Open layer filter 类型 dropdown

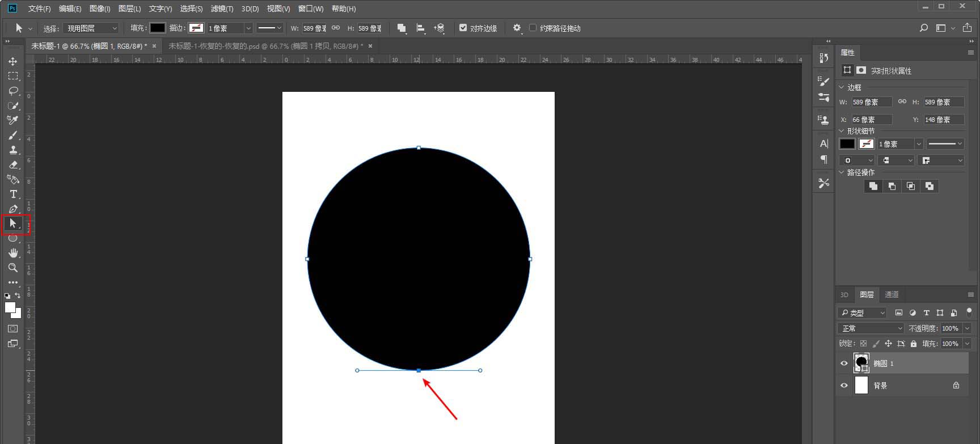tap(862, 313)
